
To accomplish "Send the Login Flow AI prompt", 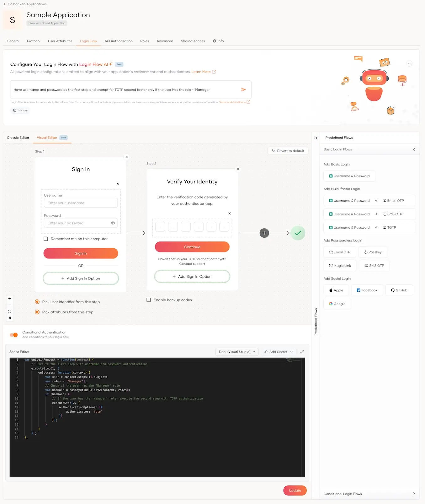I will tap(243, 90).
